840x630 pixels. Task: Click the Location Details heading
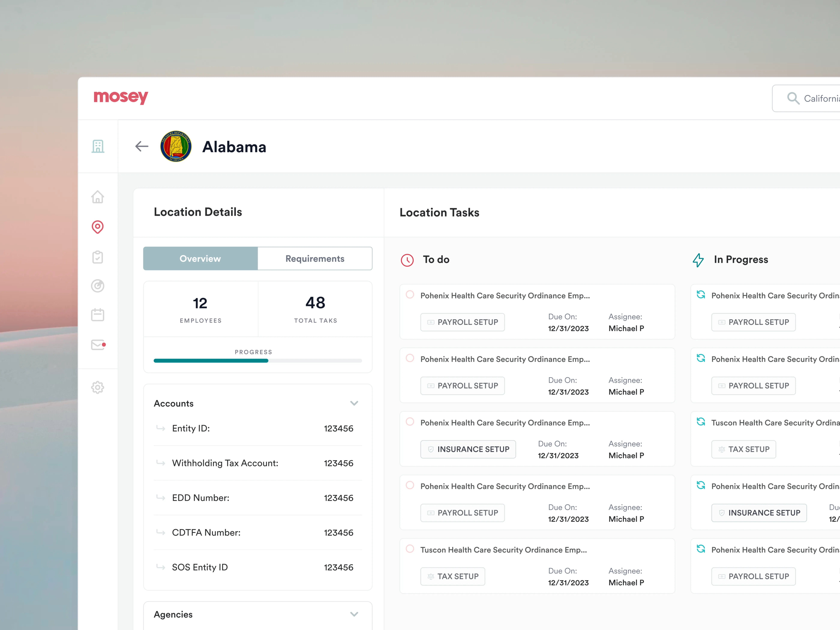[x=198, y=212]
